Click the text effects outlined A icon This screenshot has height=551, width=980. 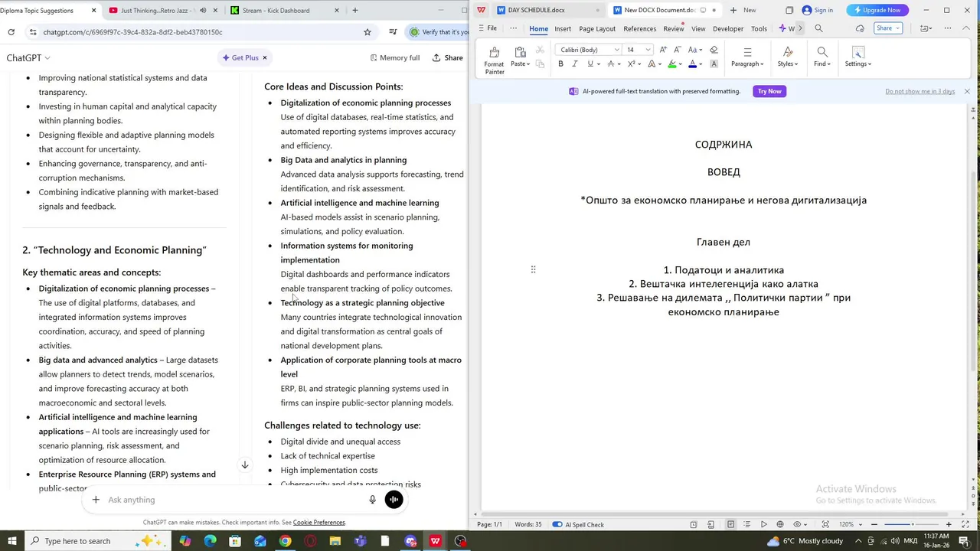coord(652,64)
